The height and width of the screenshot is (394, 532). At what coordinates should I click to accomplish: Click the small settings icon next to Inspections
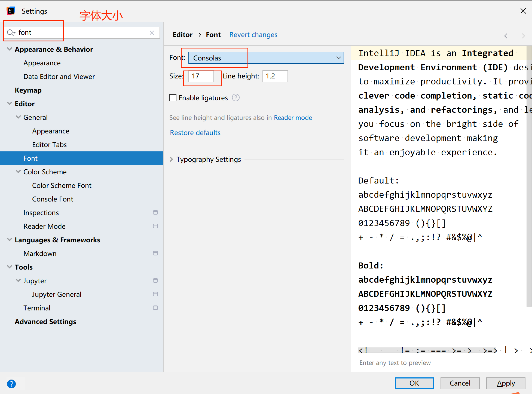click(x=155, y=212)
